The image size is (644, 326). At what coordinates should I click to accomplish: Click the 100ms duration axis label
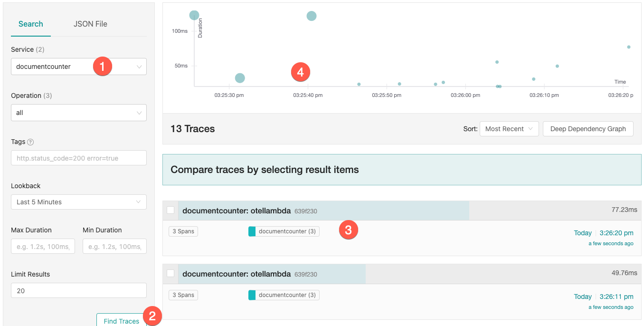[180, 31]
